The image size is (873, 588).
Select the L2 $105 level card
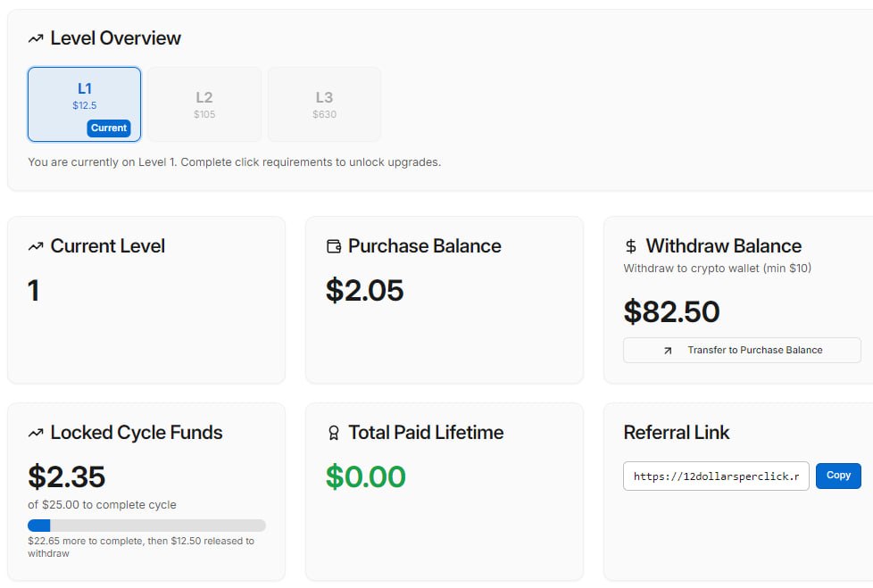204,104
